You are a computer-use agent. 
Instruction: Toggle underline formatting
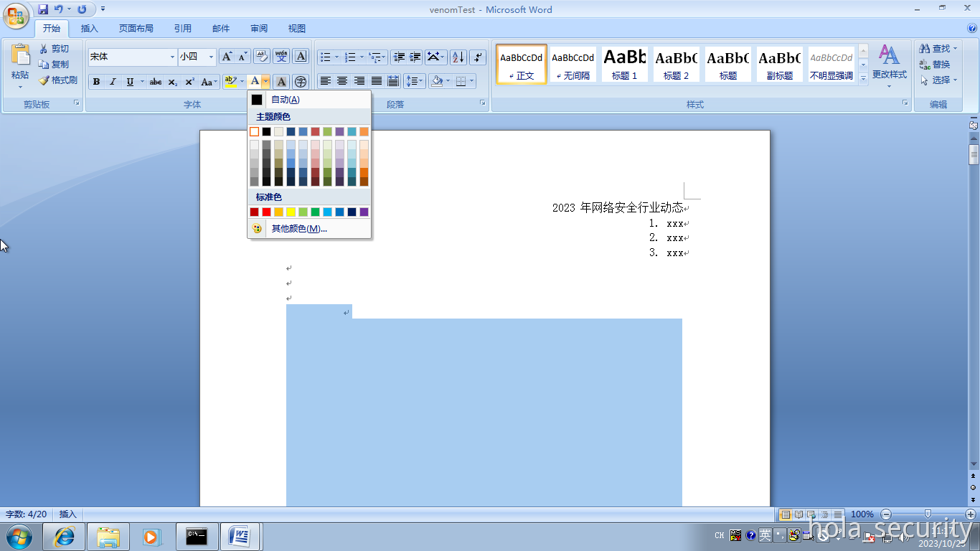(x=129, y=81)
